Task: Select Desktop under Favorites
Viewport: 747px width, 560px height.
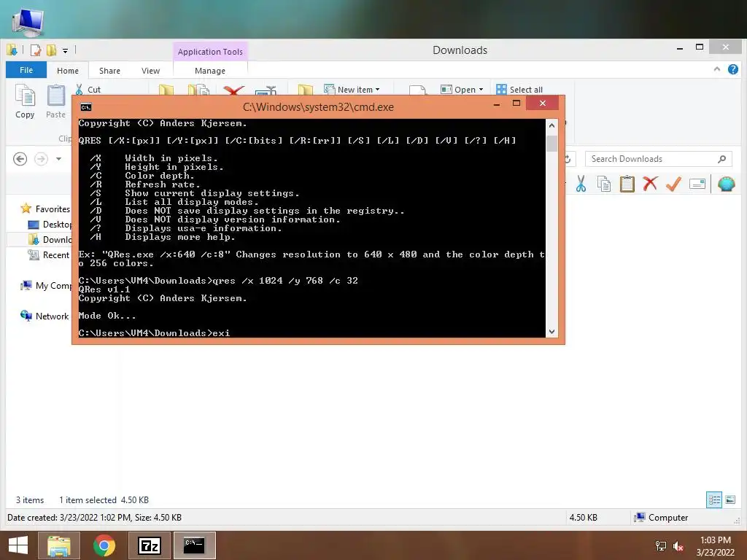Action: pos(50,225)
